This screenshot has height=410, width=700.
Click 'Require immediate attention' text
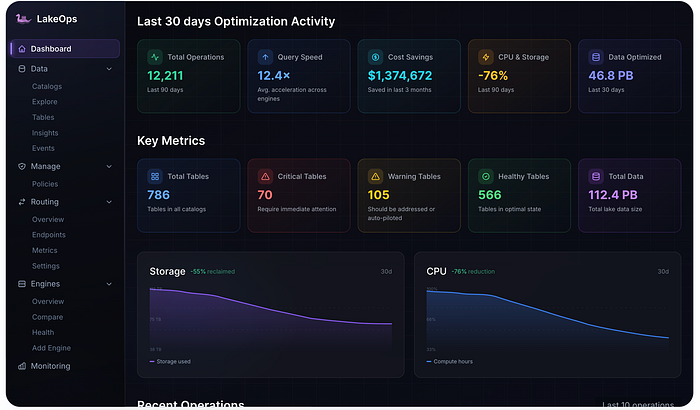[x=297, y=209]
